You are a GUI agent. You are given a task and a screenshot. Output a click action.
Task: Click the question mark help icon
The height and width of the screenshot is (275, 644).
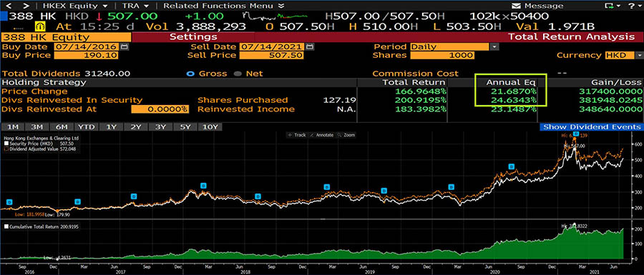click(x=632, y=6)
